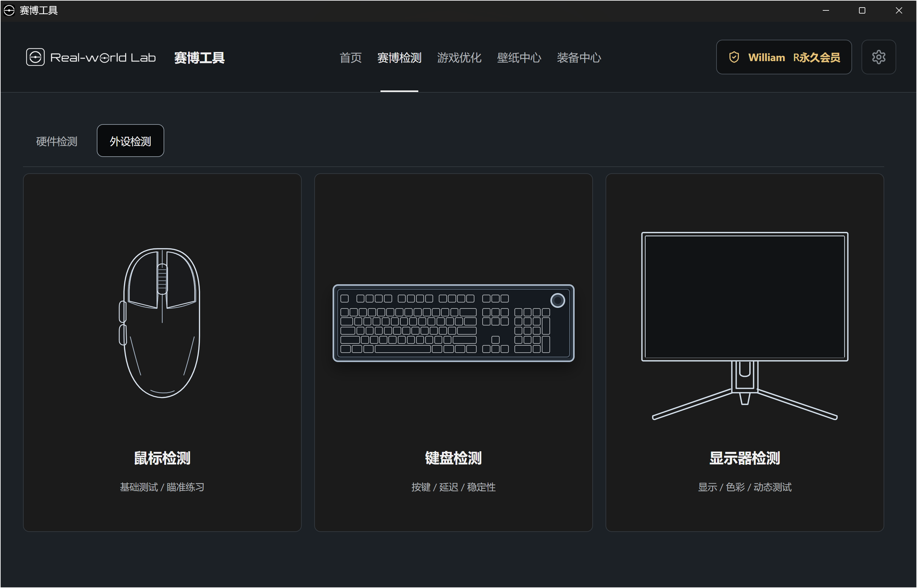Click the Real-world Lab logo icon
Screen dimensions: 917x588
(35, 57)
